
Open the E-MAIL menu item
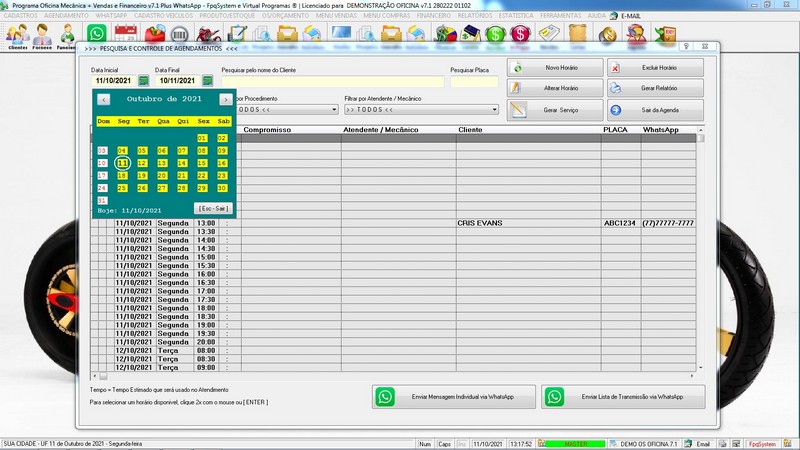626,16
